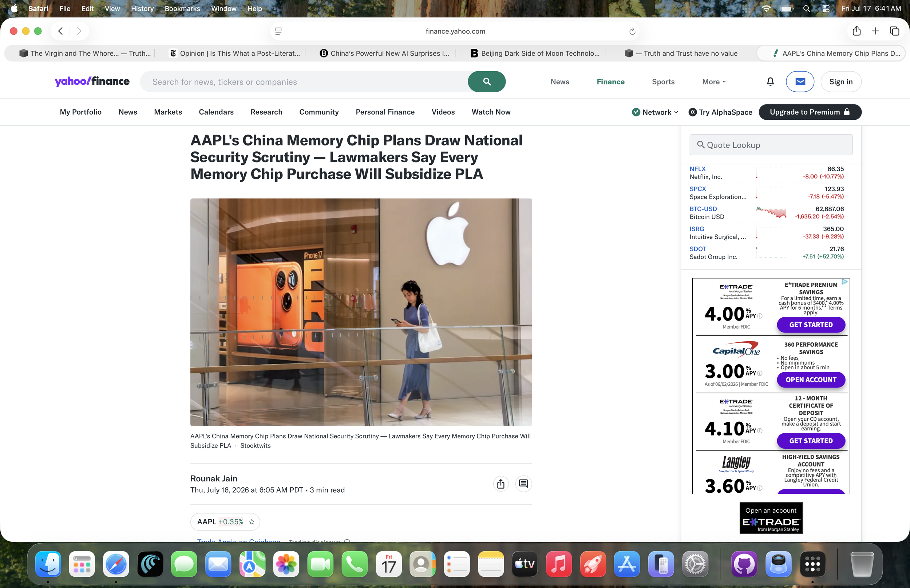Open the Watch Now nav item

(491, 112)
